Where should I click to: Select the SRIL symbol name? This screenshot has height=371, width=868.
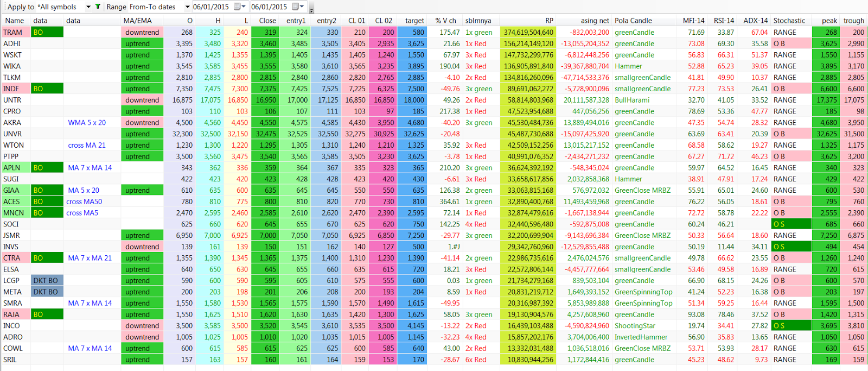pos(10,359)
